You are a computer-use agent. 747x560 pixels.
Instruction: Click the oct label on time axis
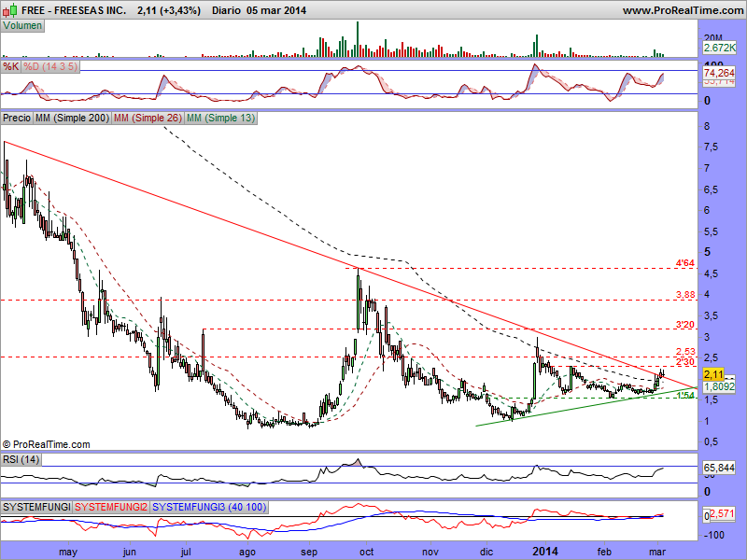coord(366,552)
